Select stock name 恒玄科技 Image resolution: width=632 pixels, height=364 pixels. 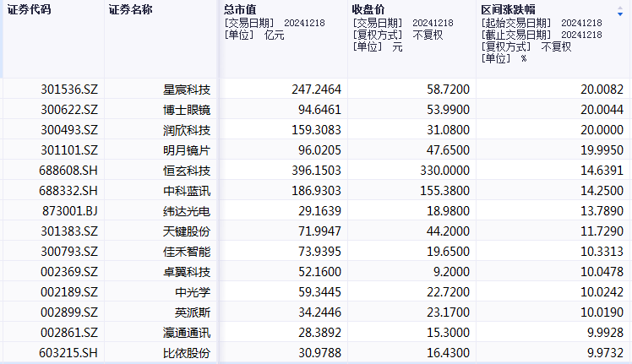187,171
